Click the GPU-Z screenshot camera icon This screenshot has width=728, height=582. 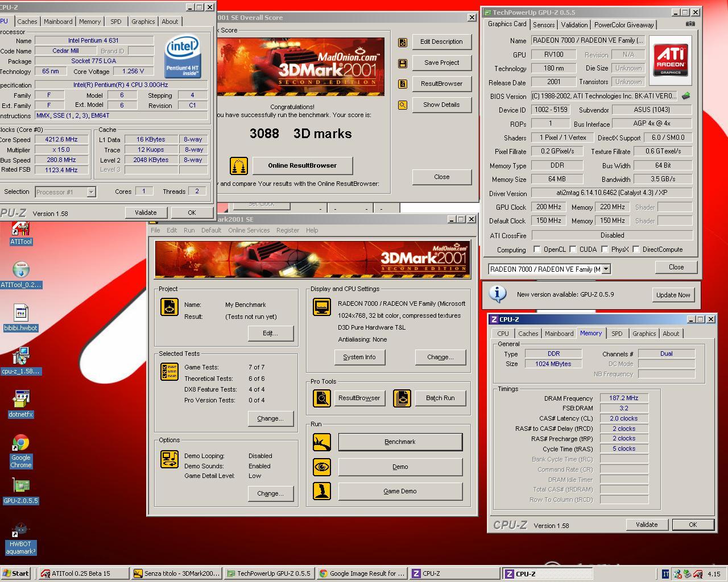point(690,24)
